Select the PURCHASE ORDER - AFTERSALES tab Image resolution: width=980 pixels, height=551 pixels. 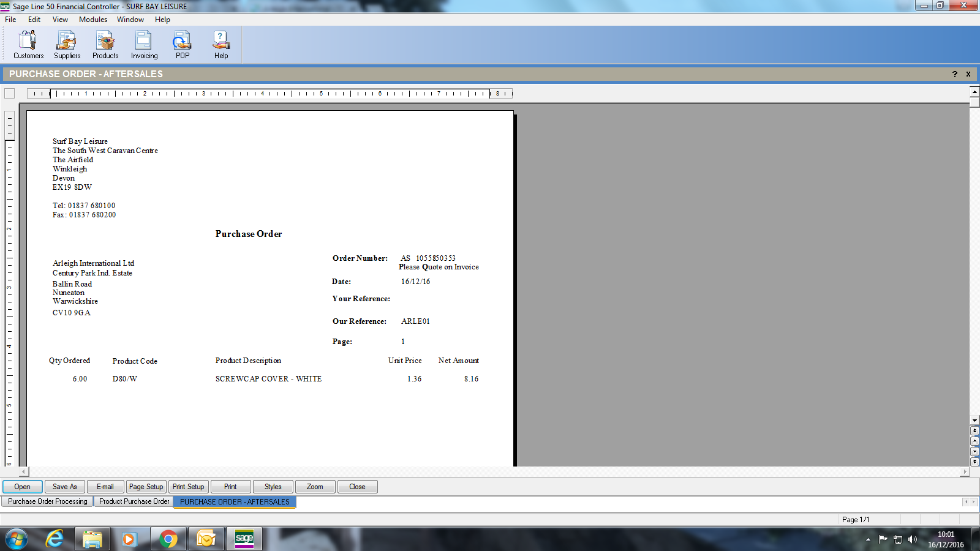pyautogui.click(x=235, y=502)
